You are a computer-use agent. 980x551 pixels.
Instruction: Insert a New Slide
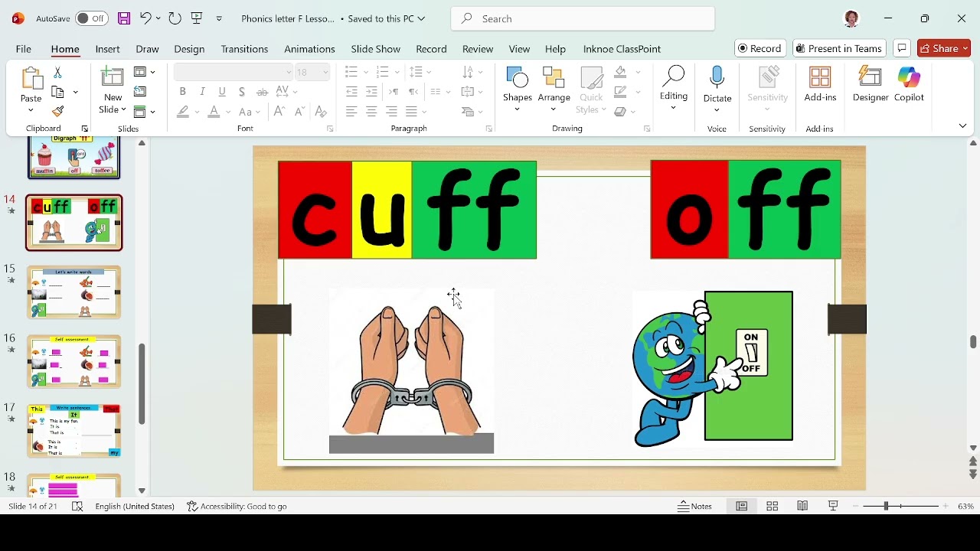(x=113, y=90)
